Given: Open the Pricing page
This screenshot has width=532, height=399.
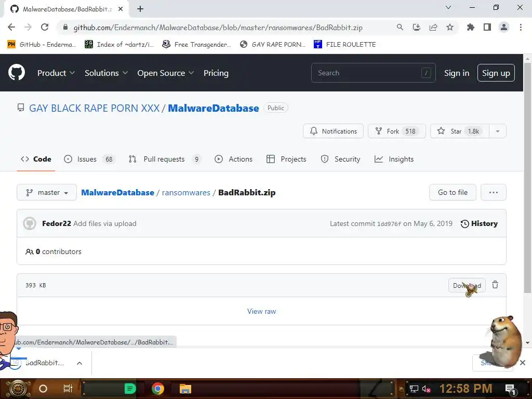Looking at the screenshot, I should tap(216, 73).
